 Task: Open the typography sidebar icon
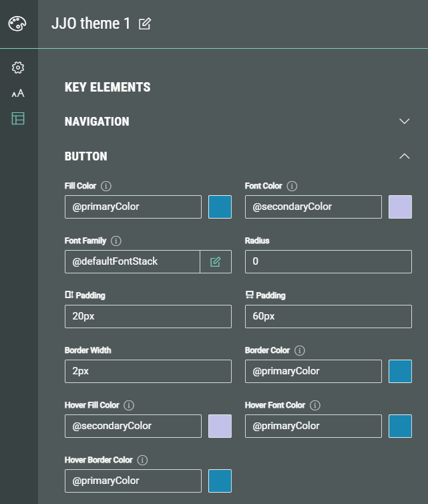coord(18,94)
